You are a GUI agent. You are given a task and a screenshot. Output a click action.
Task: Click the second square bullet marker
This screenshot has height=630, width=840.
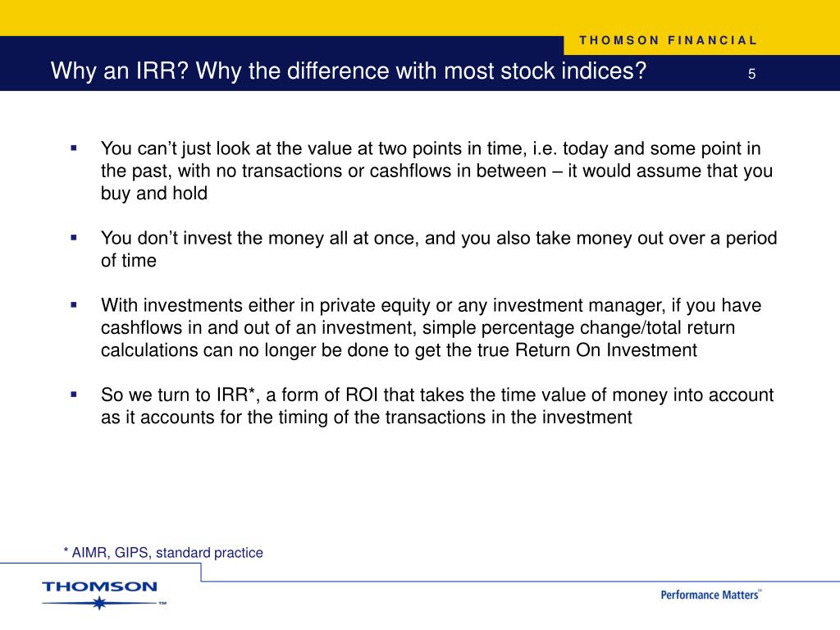click(74, 237)
